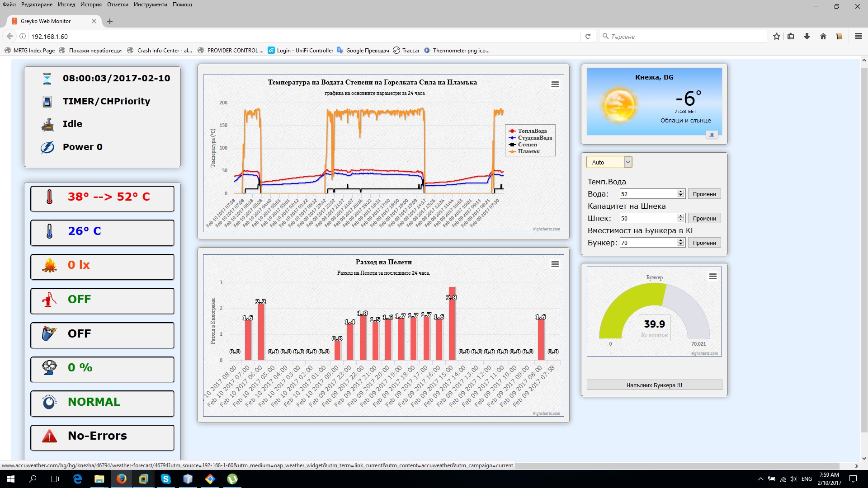Toggle Пламък series in chart legend
868x488 pixels.
pos(528,151)
